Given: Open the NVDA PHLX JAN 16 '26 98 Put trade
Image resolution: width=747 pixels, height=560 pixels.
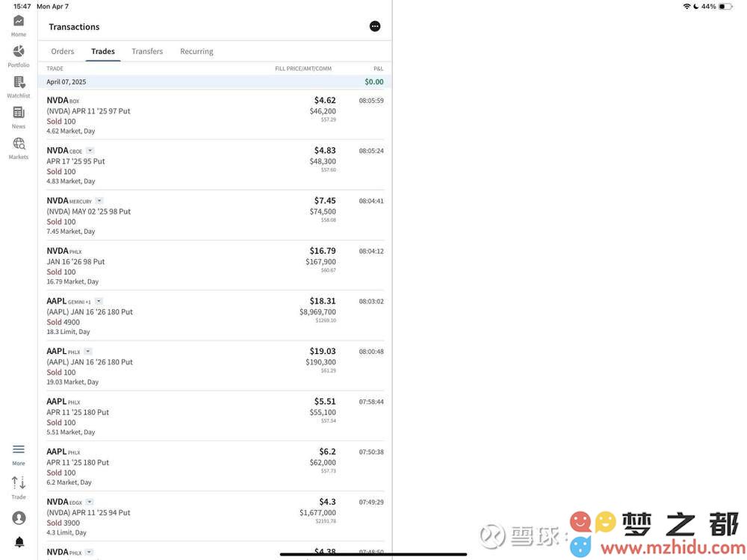Looking at the screenshot, I should [215, 265].
